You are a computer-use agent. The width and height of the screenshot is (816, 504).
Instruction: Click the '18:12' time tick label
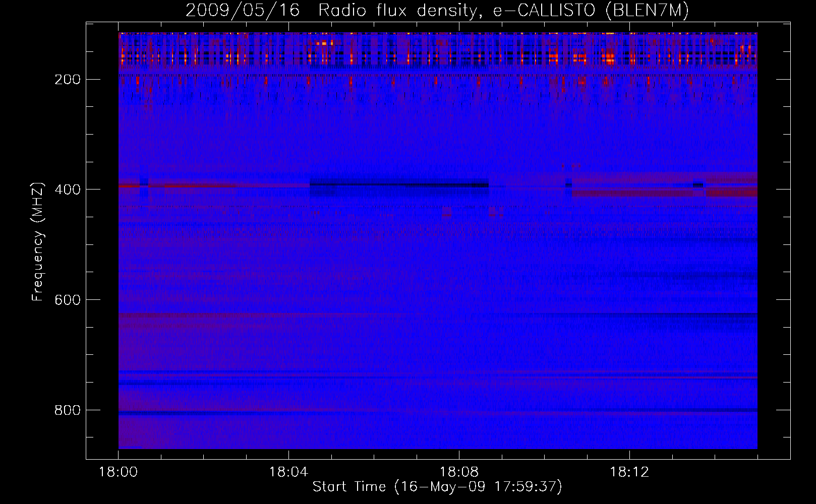pyautogui.click(x=629, y=472)
